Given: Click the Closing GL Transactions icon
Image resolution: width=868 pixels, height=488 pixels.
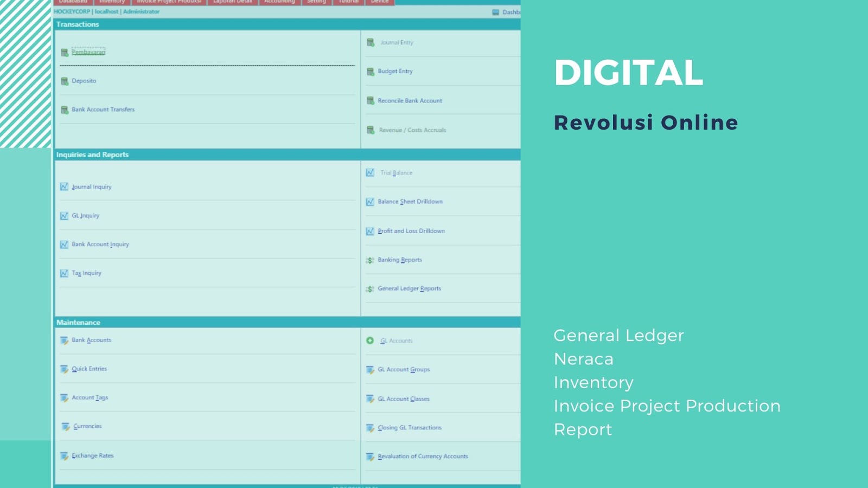Looking at the screenshot, I should (370, 428).
